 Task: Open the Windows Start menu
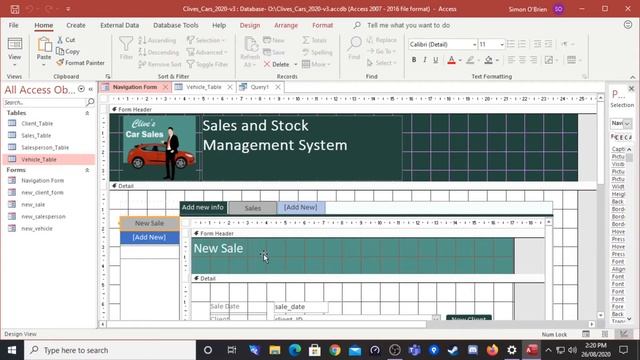(12, 350)
